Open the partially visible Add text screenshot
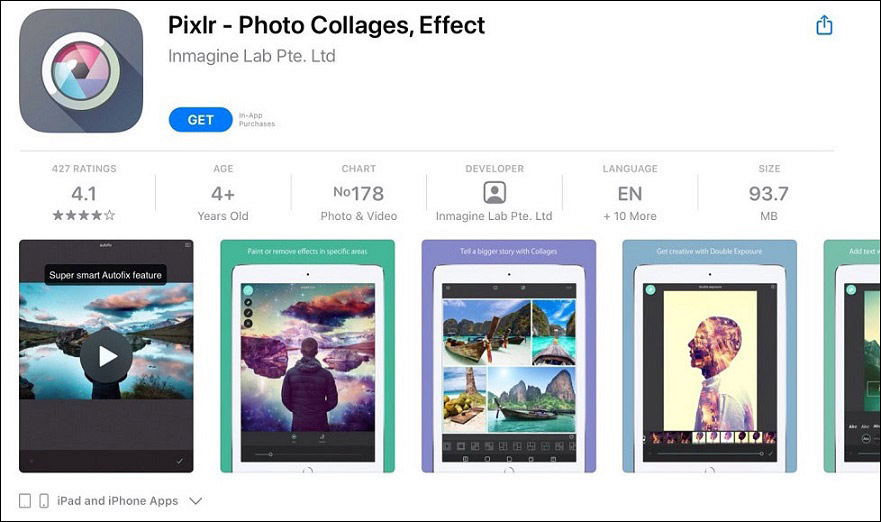This screenshot has height=522, width=881. point(852,356)
